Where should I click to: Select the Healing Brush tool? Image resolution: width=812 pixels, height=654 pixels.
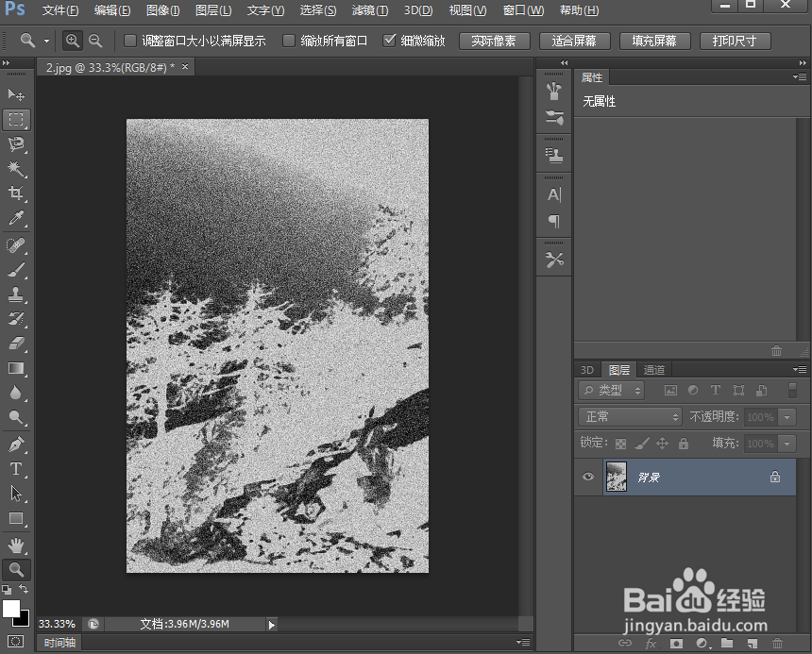click(x=16, y=245)
